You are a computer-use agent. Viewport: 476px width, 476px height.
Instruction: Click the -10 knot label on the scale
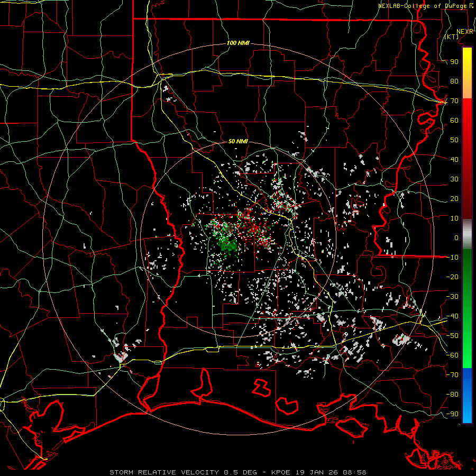(x=452, y=258)
